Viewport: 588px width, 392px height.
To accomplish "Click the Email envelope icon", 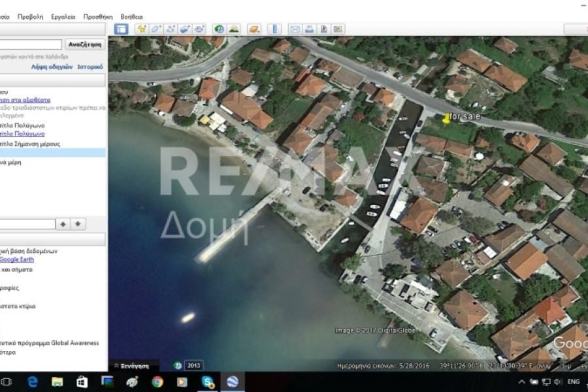I will pos(294,29).
